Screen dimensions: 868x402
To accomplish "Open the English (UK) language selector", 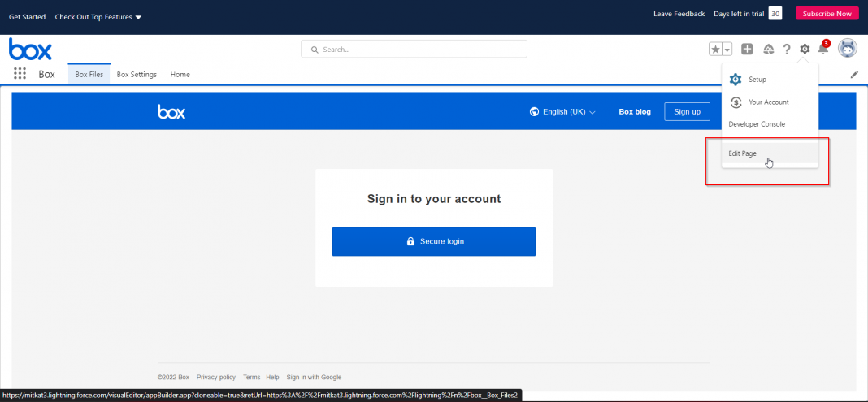I will click(x=562, y=112).
